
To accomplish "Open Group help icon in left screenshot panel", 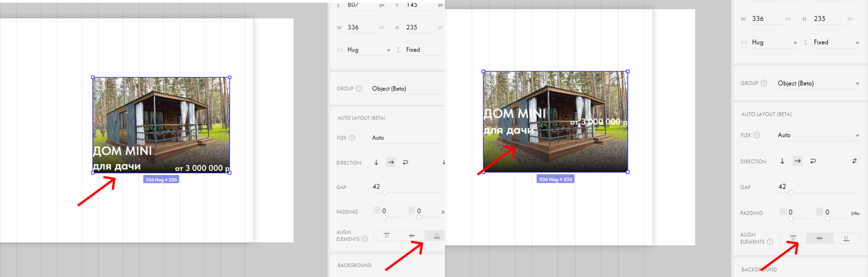I will click(x=359, y=88).
